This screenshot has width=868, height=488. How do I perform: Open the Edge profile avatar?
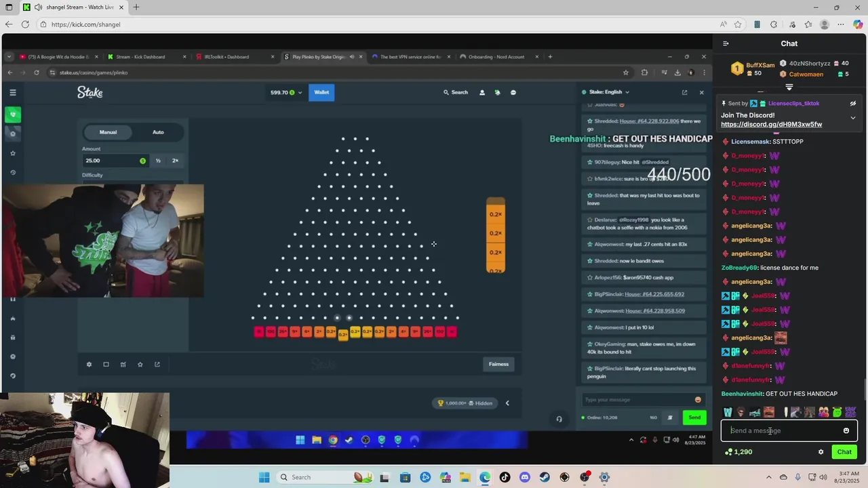pos(825,24)
